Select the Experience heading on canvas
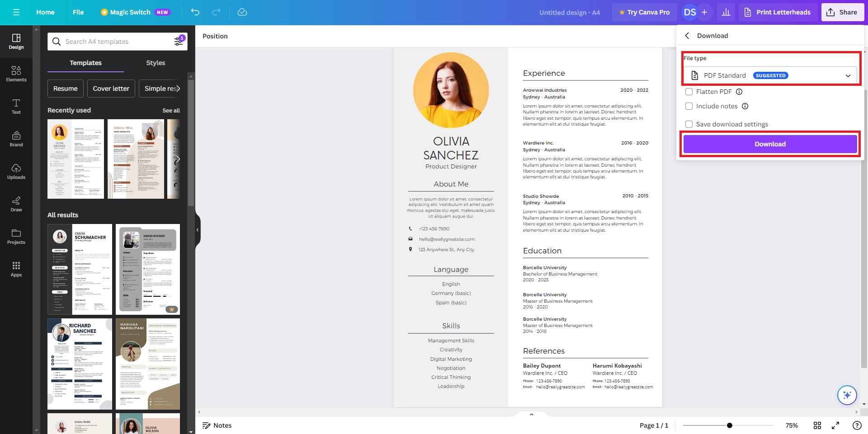The height and width of the screenshot is (434, 868). [x=544, y=73]
